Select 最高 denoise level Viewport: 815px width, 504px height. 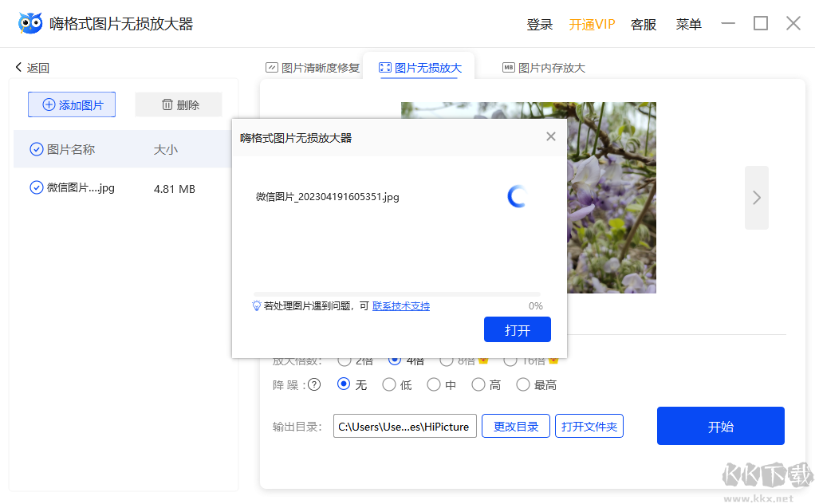coord(523,384)
